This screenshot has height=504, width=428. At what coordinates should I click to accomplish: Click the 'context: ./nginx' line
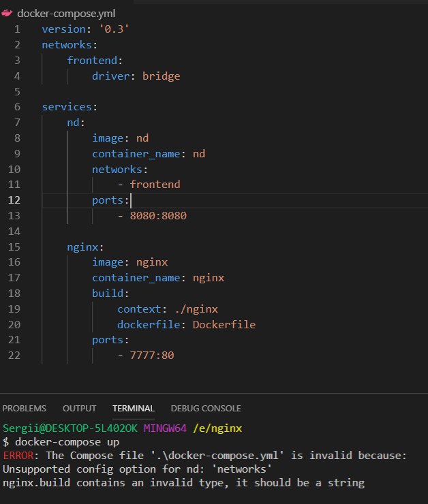(168, 309)
